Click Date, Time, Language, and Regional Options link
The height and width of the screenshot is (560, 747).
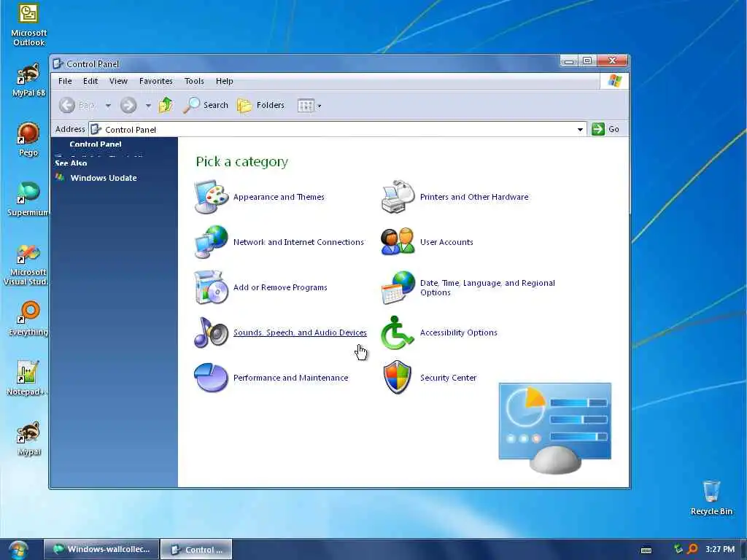pos(487,287)
